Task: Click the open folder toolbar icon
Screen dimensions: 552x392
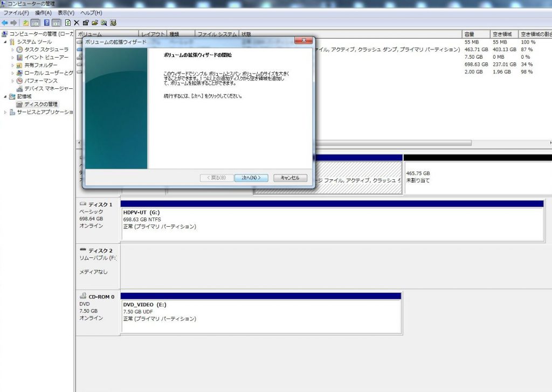Action: pos(95,23)
